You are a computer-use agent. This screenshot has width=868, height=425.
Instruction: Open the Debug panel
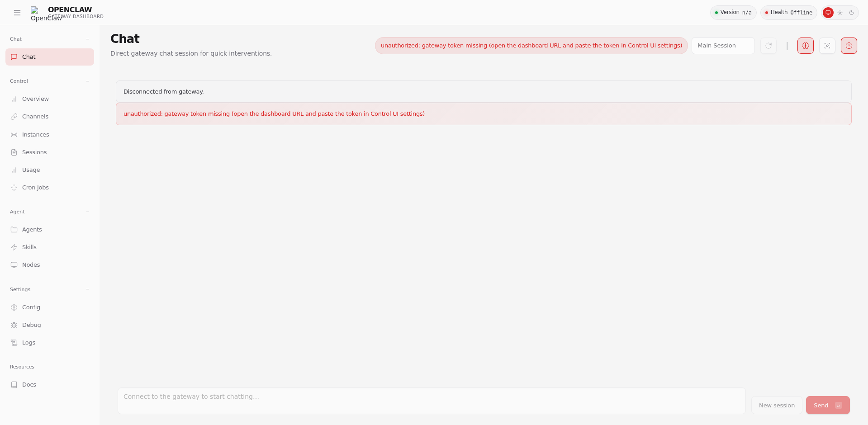click(x=32, y=325)
